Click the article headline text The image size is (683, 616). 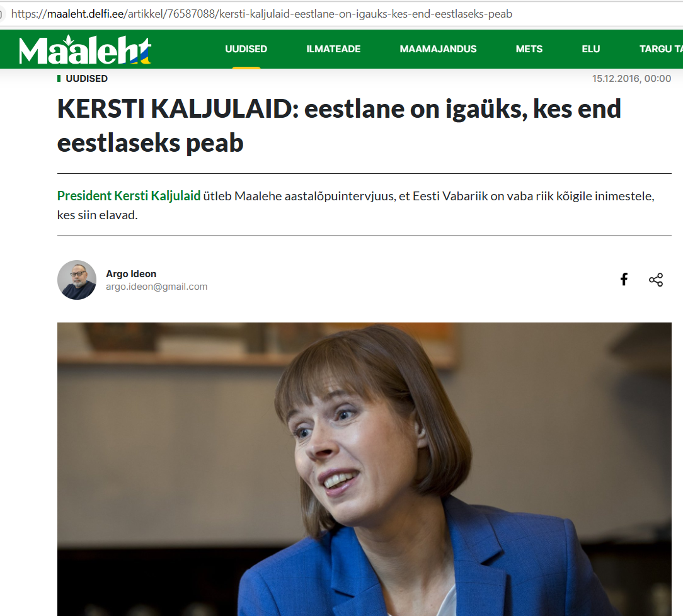pos(339,126)
